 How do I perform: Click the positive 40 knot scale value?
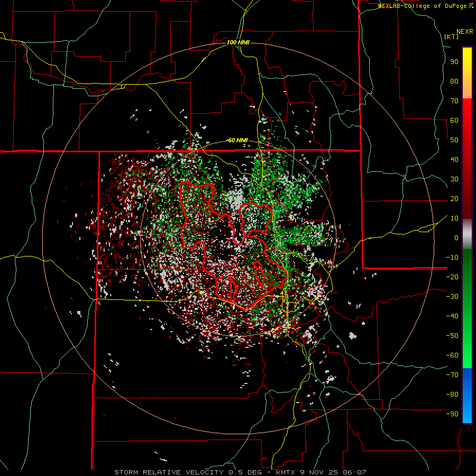454,160
